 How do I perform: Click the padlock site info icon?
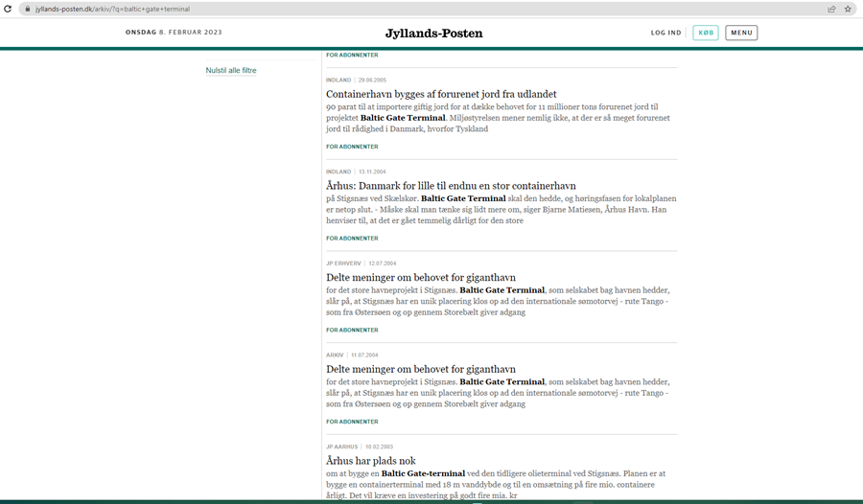pos(27,9)
